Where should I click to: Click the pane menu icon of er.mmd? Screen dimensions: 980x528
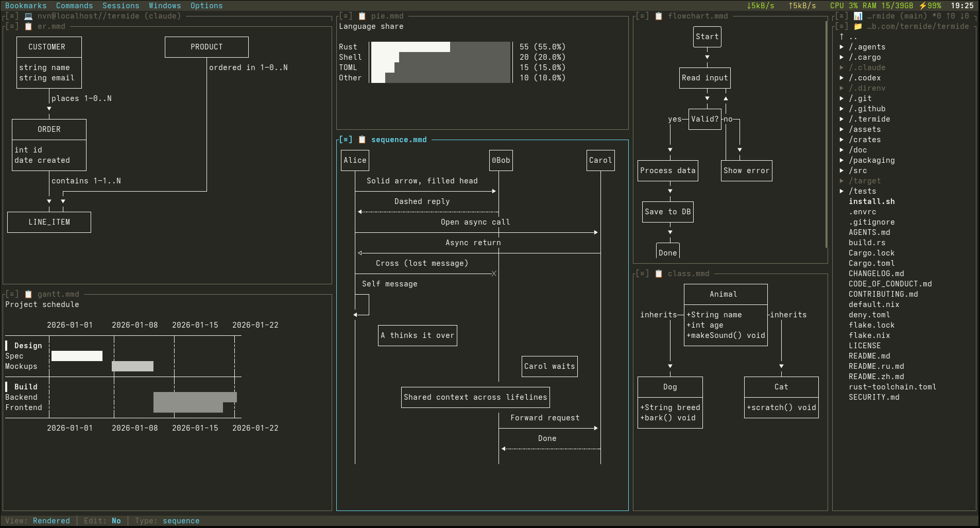[x=12, y=26]
